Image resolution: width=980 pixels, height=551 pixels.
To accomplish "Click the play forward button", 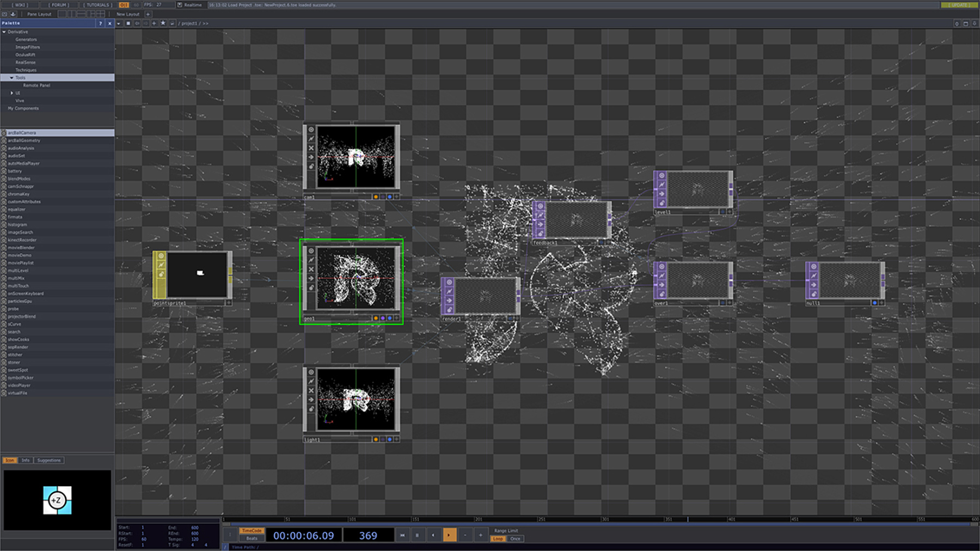I will coord(449,535).
